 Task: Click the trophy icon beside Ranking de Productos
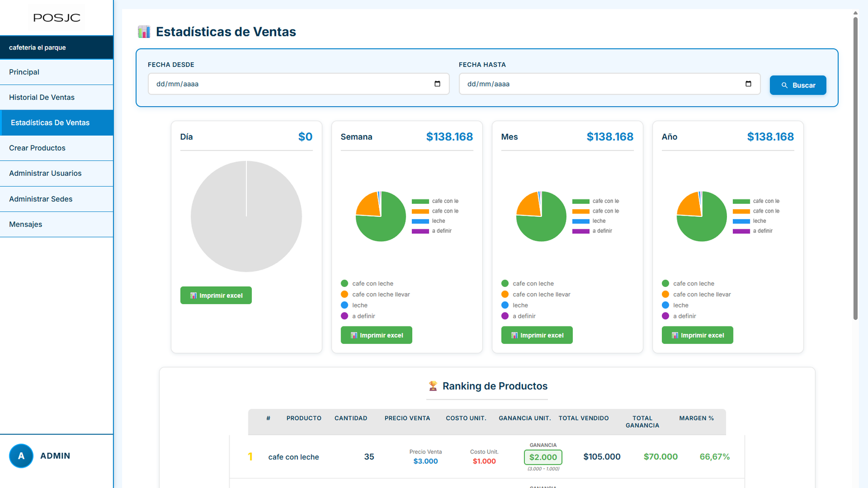(433, 386)
